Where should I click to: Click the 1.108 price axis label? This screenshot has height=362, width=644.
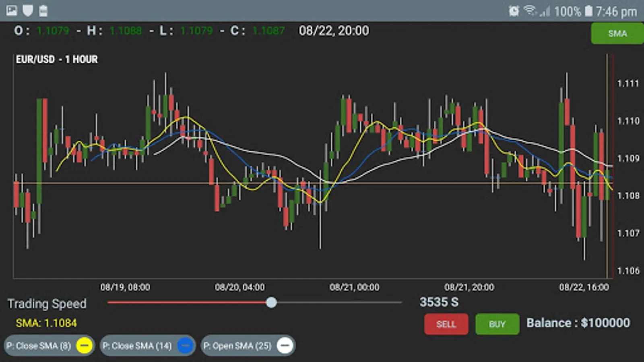(628, 196)
